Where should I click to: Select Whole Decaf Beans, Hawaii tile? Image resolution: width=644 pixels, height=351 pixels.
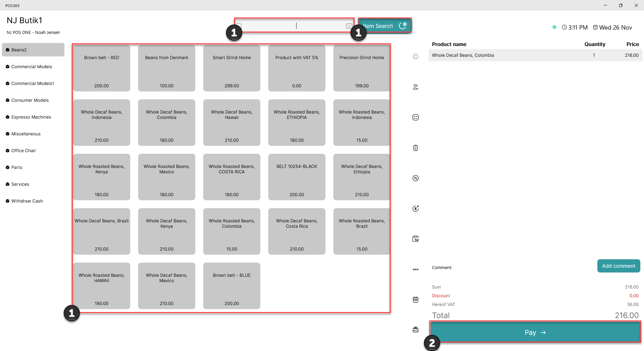232,123
